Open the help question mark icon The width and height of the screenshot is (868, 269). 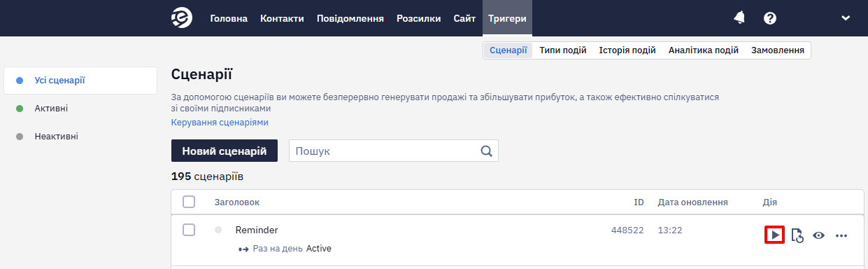pos(770,18)
